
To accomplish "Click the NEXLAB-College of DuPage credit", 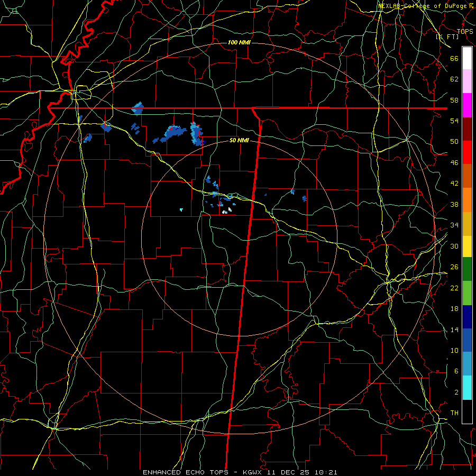I will [425, 6].
